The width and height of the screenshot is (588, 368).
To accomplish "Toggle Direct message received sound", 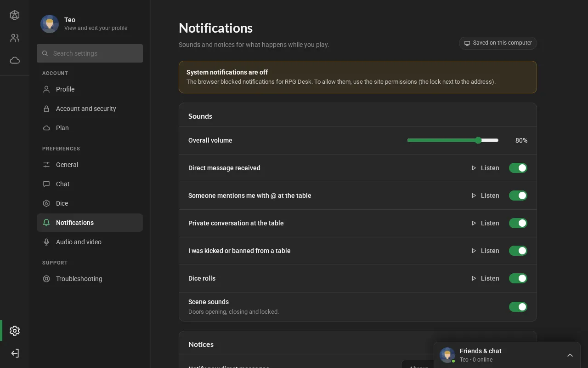I will pos(518,168).
